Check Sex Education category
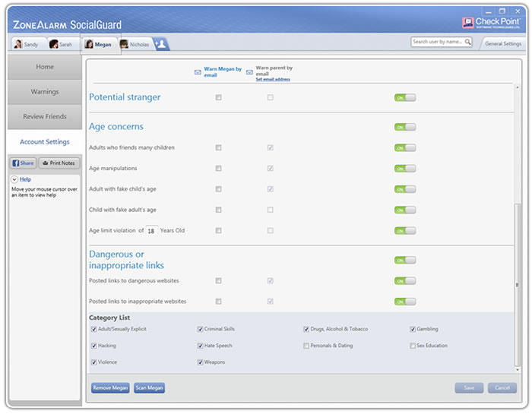 tap(413, 346)
